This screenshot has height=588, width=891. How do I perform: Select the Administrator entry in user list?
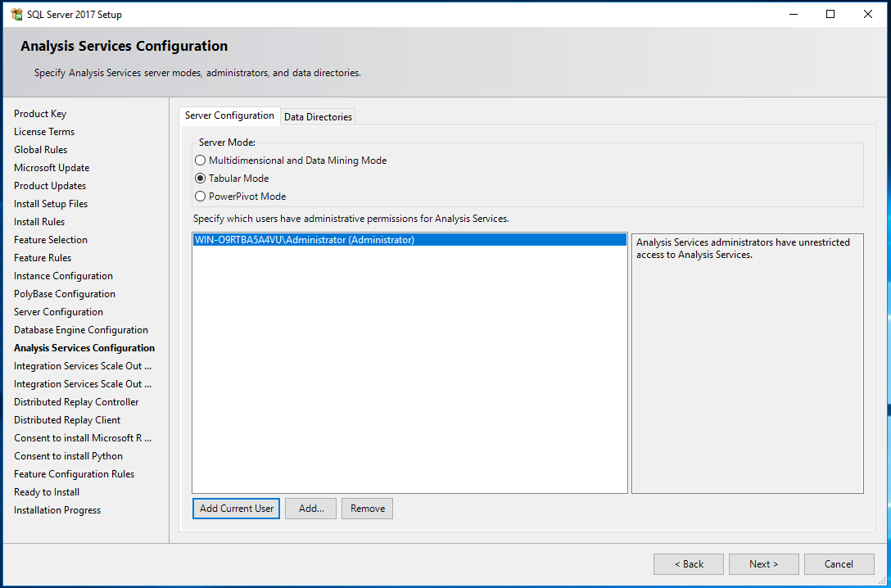(305, 240)
